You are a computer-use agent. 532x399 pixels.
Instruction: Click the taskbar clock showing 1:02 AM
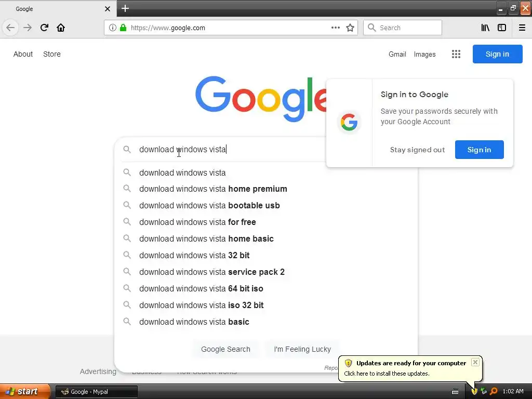[x=513, y=391]
